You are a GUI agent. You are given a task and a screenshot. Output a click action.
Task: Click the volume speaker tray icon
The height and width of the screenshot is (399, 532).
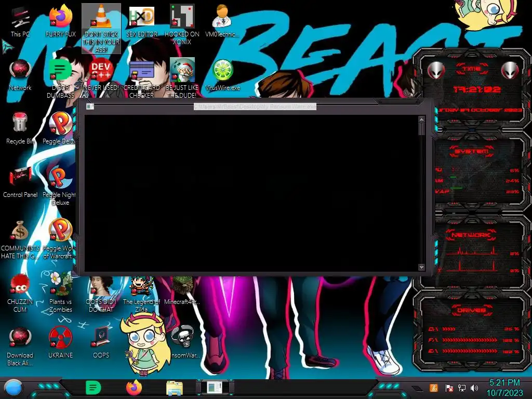474,388
